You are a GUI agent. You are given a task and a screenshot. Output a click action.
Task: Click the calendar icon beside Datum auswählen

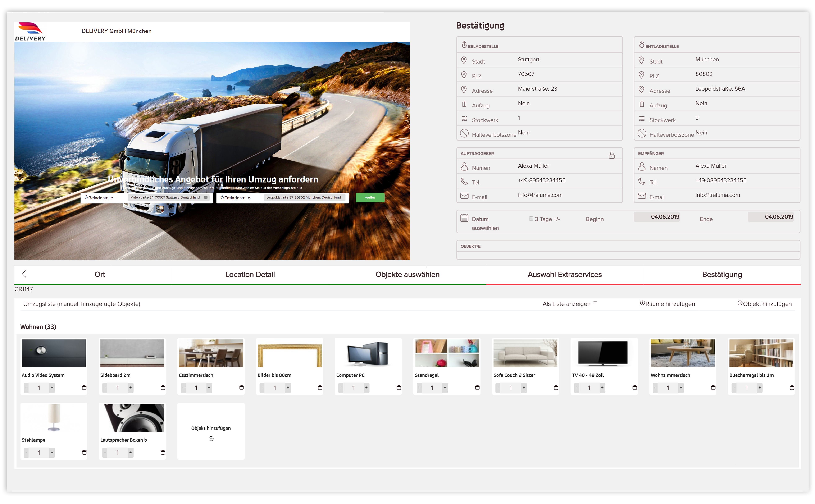(464, 218)
